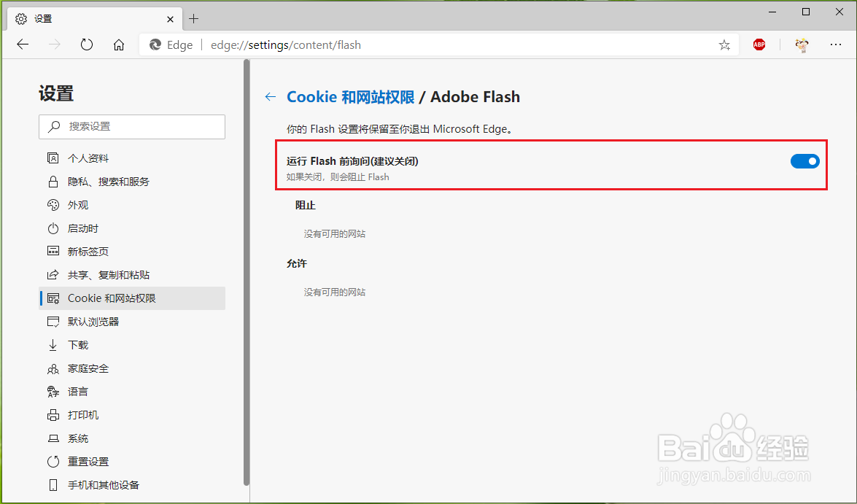This screenshot has width=857, height=504.
Task: Open 默认浏览器 settings section
Action: (x=132, y=322)
